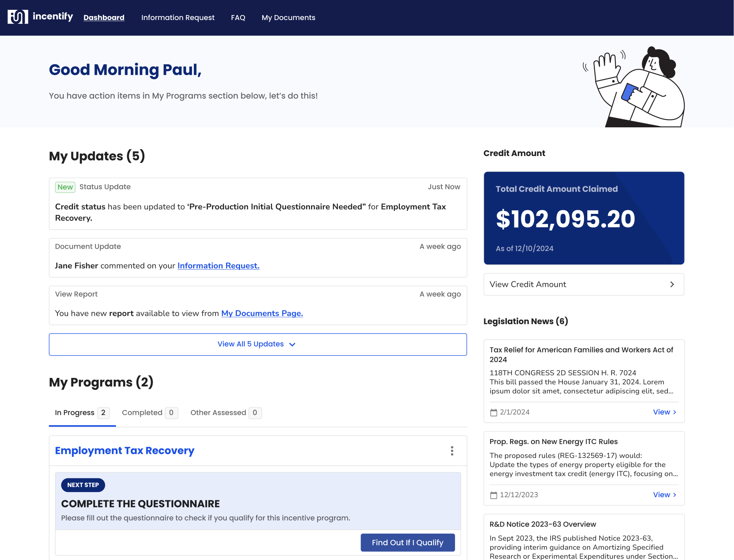Image resolution: width=734 pixels, height=560 pixels.
Task: Open My Documents in the navigation bar
Action: point(288,17)
